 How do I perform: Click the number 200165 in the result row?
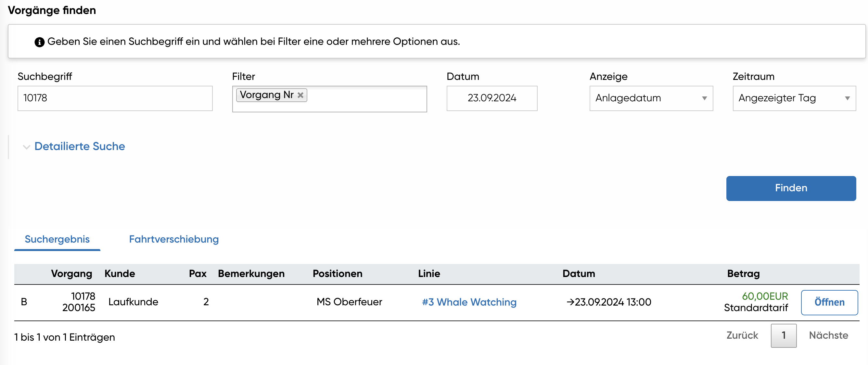79,308
